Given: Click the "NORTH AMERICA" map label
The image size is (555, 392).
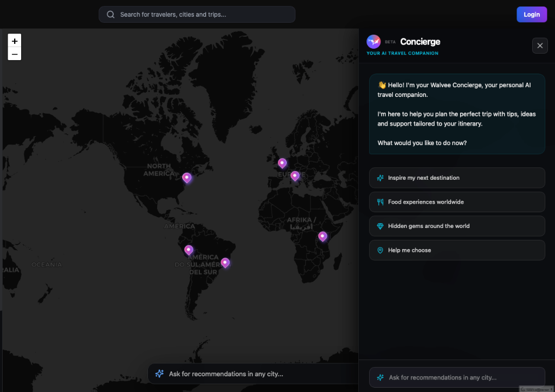Looking at the screenshot, I should coord(159,169).
